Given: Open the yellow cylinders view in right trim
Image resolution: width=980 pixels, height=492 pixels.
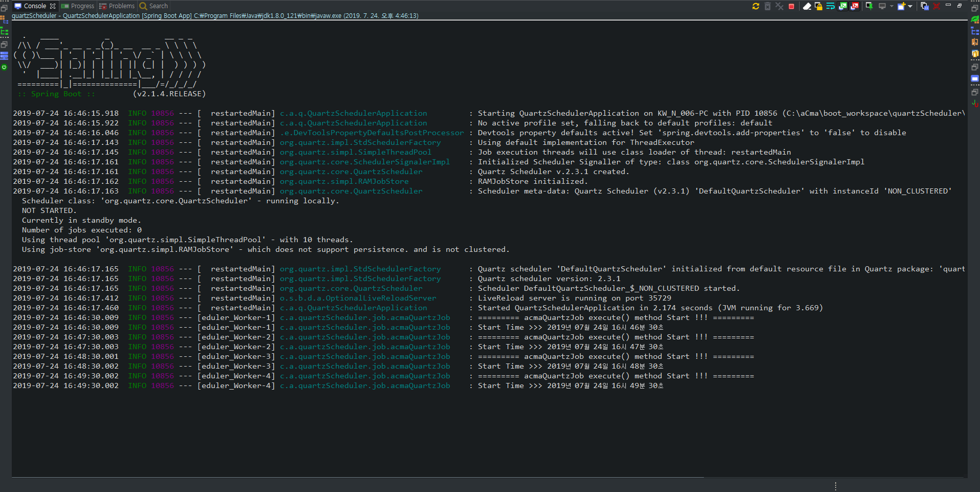Looking at the screenshot, I should (x=975, y=54).
